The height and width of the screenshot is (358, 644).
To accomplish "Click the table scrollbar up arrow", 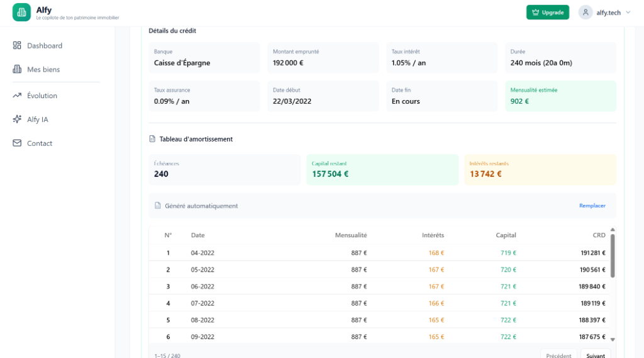I will pyautogui.click(x=613, y=230).
